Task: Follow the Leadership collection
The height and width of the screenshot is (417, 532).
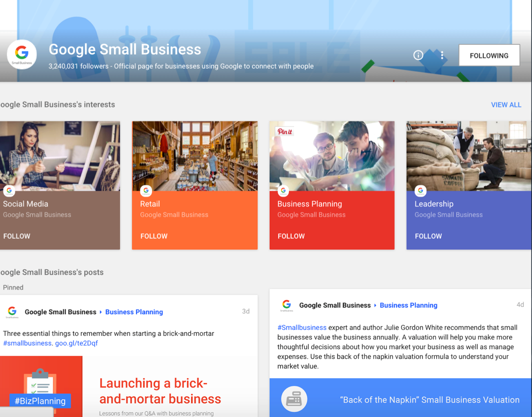Action: click(x=428, y=236)
